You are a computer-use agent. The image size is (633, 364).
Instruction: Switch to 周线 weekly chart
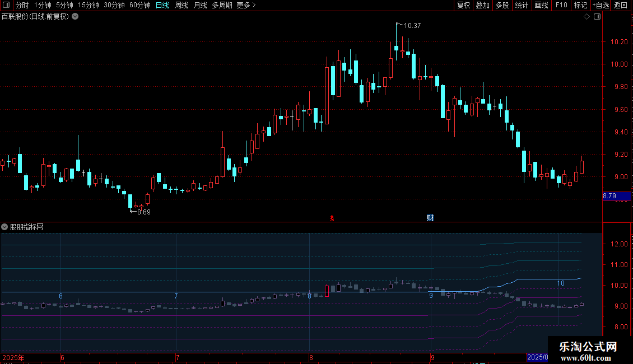tap(181, 5)
